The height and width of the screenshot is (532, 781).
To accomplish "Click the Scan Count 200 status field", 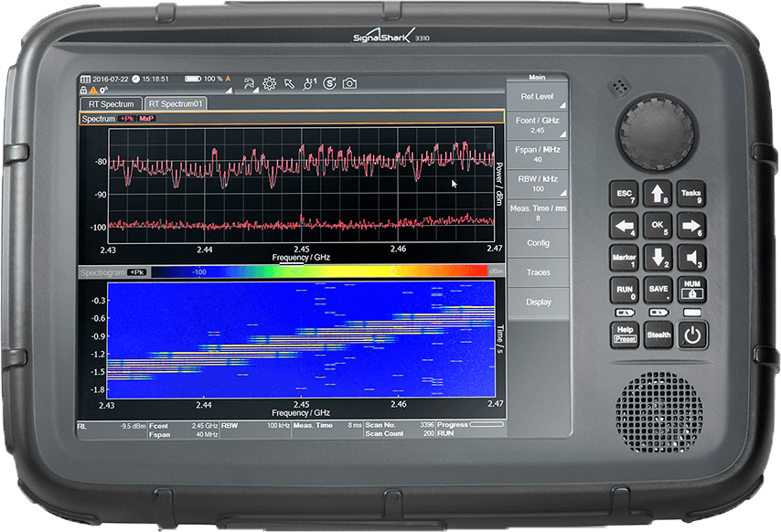I will point(400,434).
